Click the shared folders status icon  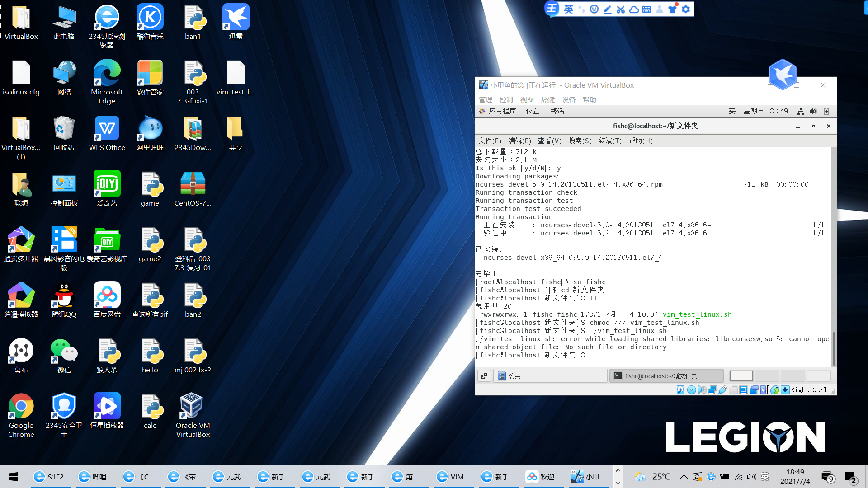pyautogui.click(x=733, y=390)
